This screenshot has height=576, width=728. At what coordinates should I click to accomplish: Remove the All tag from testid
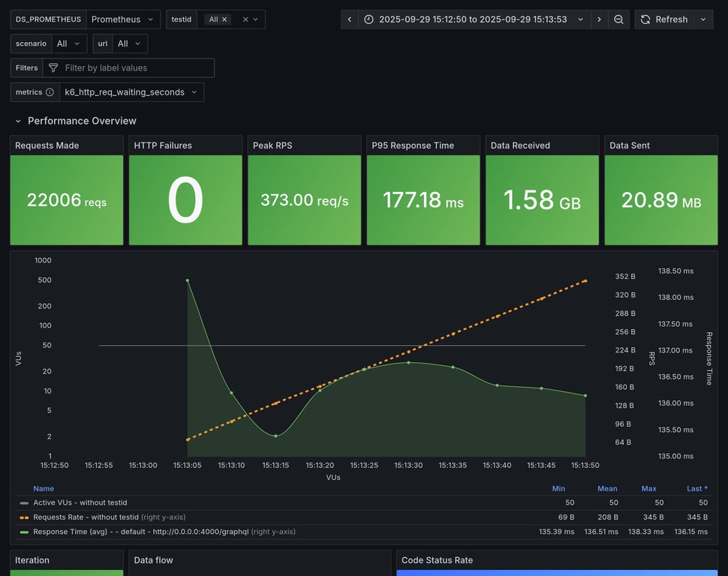[x=224, y=19]
